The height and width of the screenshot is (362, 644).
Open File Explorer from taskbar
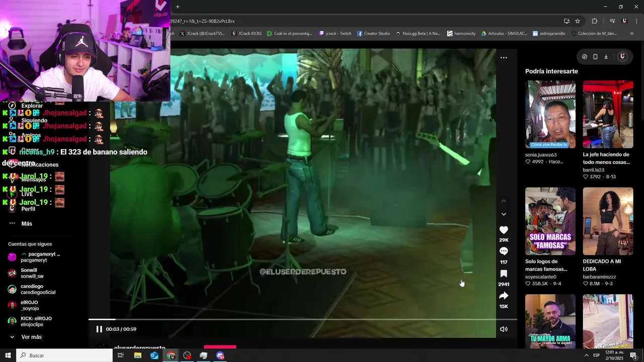[x=137, y=355]
